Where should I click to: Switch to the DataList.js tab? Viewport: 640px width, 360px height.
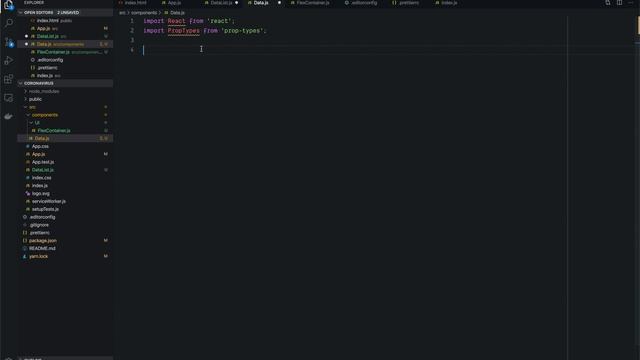click(221, 3)
